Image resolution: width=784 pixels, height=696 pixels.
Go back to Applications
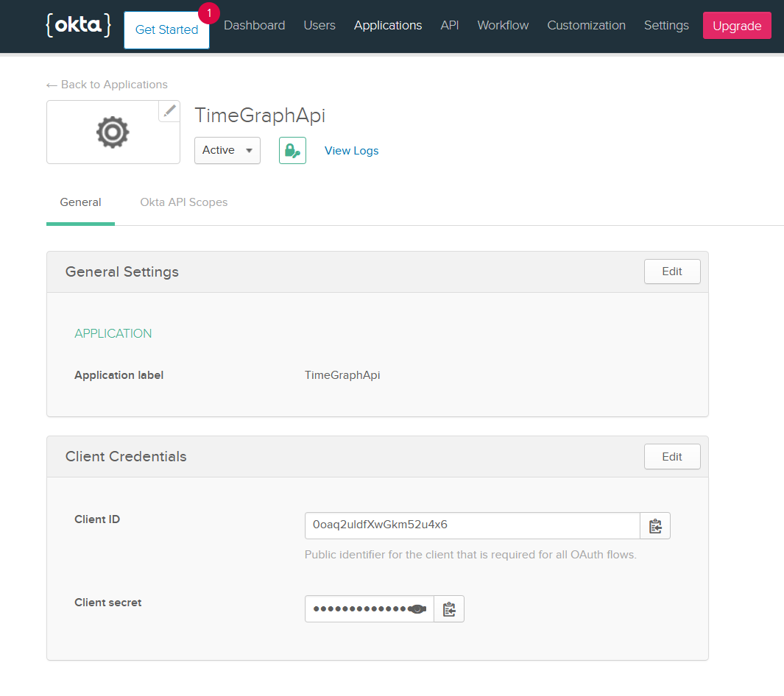pyautogui.click(x=107, y=85)
